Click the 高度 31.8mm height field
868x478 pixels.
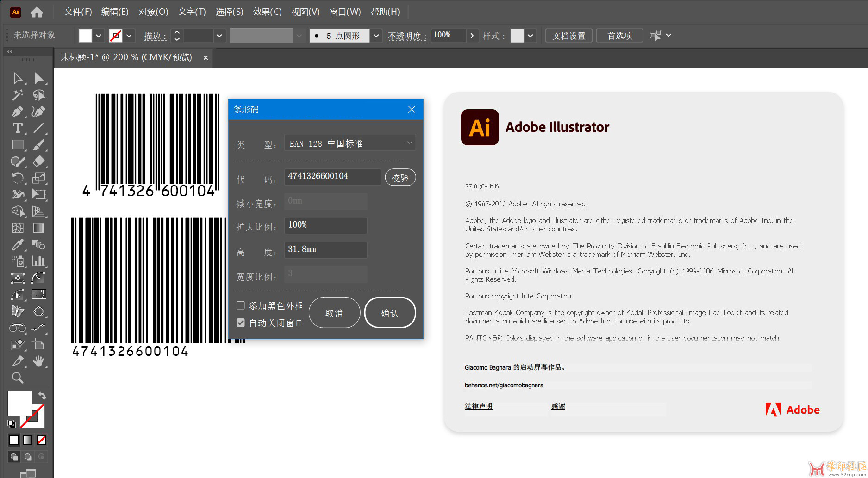click(x=325, y=249)
